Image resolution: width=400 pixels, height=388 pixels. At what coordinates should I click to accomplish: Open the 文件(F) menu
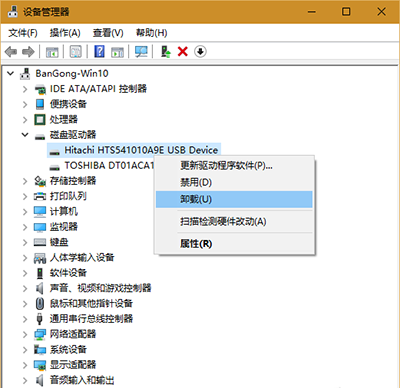[x=23, y=33]
